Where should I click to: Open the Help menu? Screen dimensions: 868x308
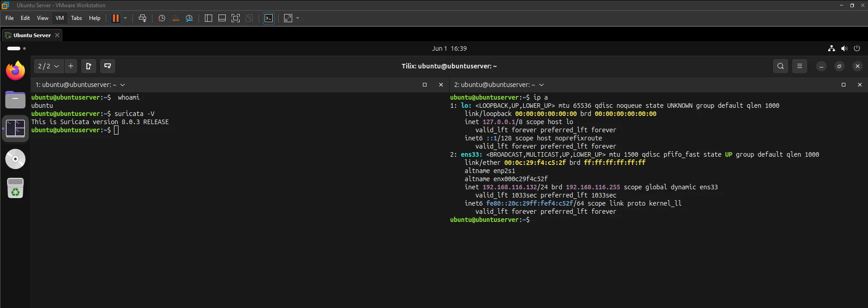[x=95, y=18]
